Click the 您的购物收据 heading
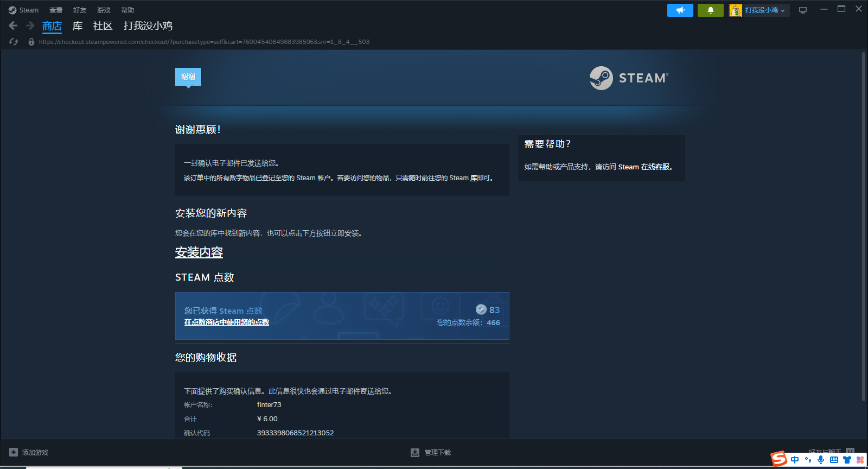The height and width of the screenshot is (469, 868). (x=206, y=357)
